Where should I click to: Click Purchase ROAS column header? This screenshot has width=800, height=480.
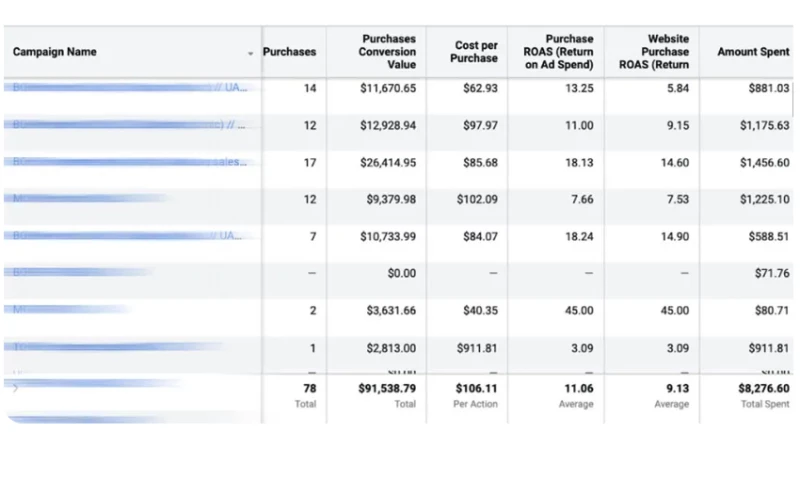560,52
